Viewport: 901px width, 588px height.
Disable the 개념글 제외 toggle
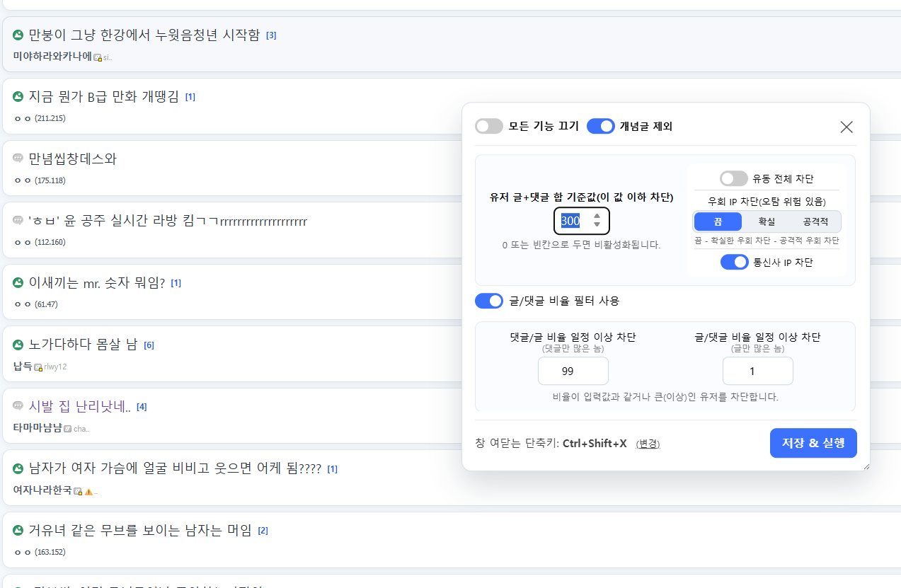pos(601,125)
